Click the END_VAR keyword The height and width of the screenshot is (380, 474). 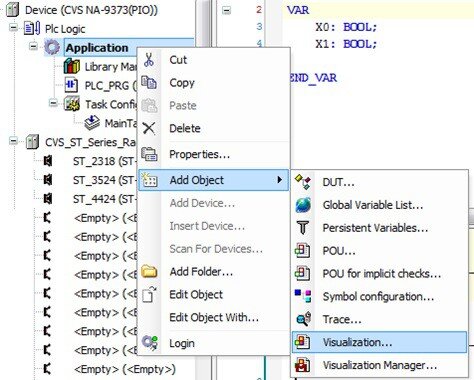click(x=313, y=78)
